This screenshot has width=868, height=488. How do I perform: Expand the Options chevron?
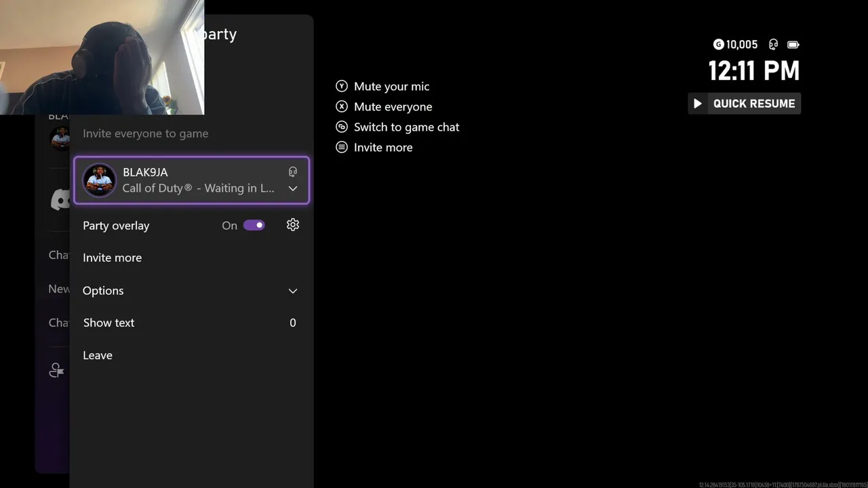293,291
